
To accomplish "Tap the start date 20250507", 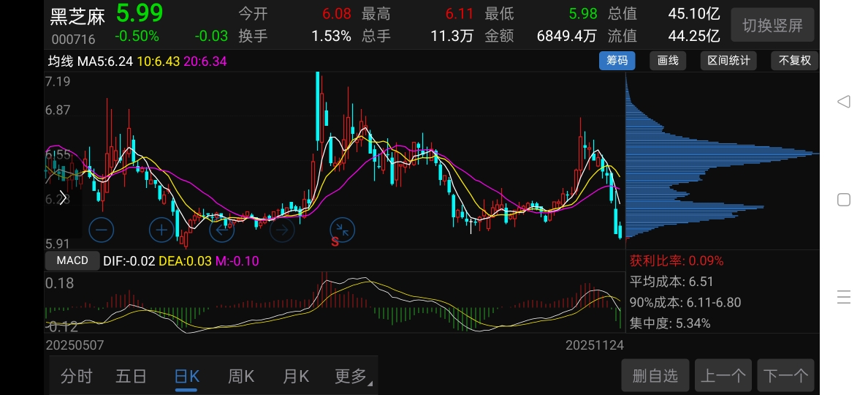I will point(75,345).
